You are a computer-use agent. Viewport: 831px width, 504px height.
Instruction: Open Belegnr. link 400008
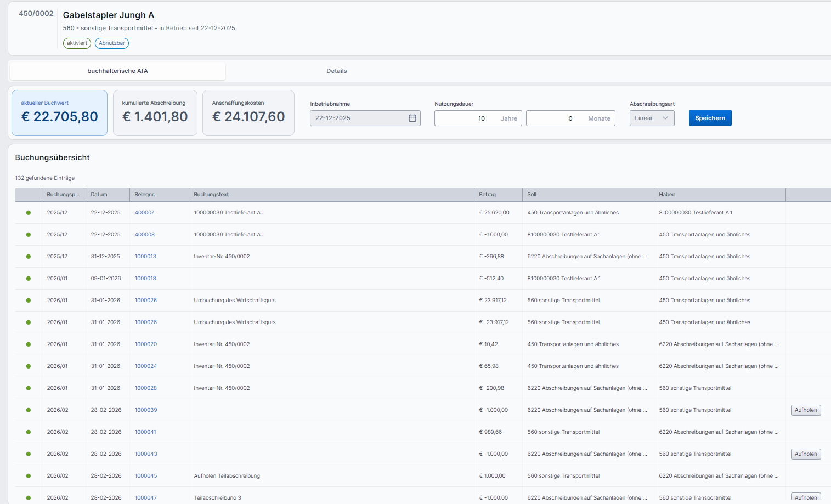tap(145, 235)
